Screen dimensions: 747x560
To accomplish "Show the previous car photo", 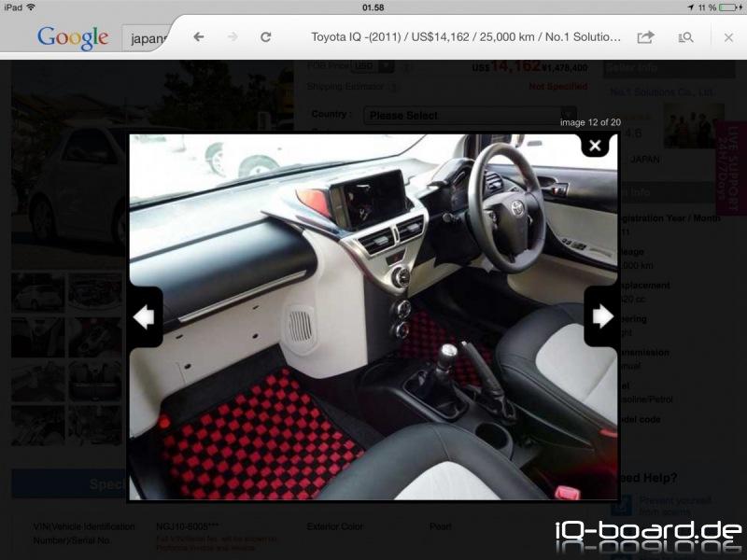I will click(x=144, y=316).
